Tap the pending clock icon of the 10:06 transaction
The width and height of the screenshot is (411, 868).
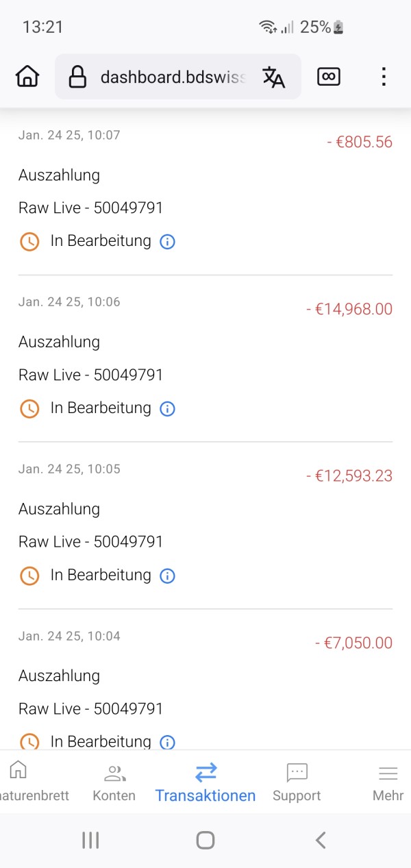pyautogui.click(x=29, y=409)
